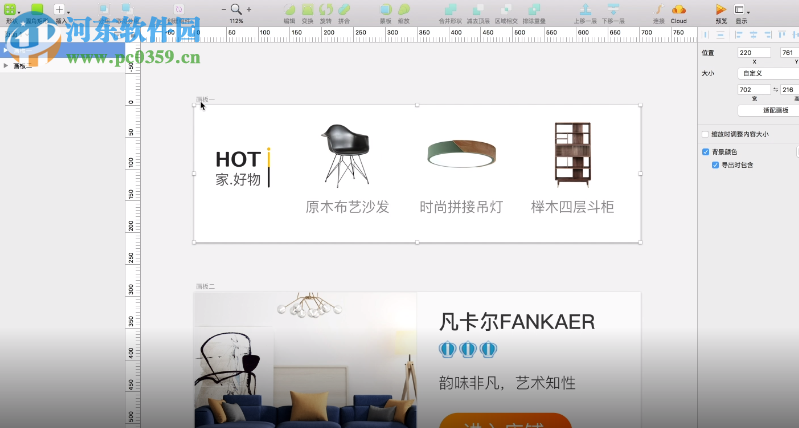This screenshot has height=428, width=799.
Task: Click the align top icon in the inspector
Action: pyautogui.click(x=783, y=35)
